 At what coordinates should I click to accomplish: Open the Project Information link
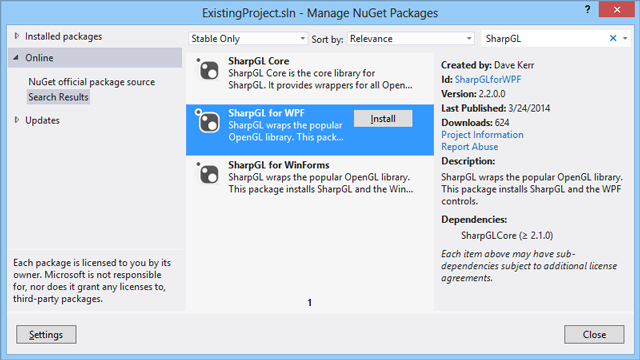pyautogui.click(x=482, y=135)
